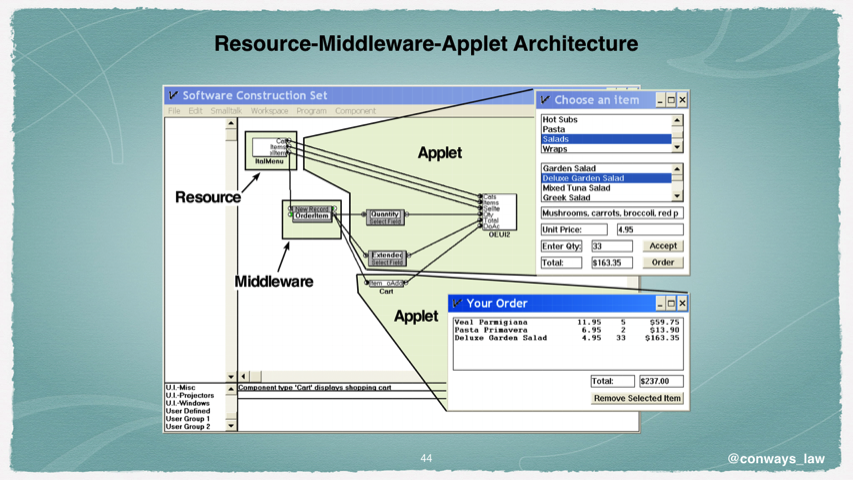
Task: Click component list scroll up arrow
Action: tap(231, 389)
